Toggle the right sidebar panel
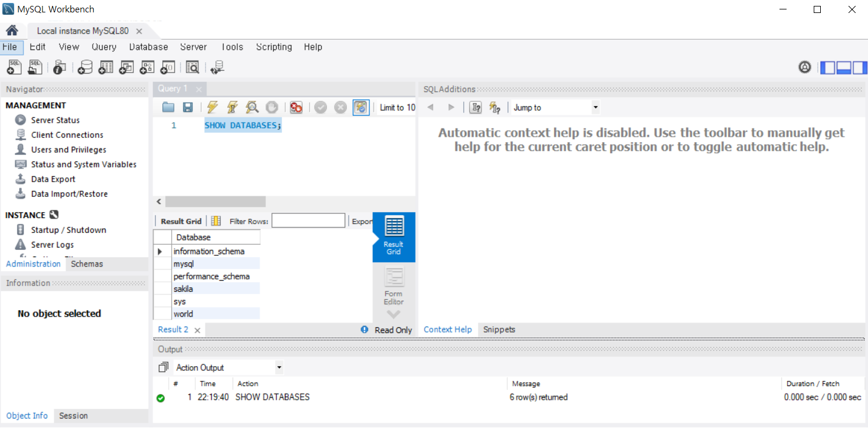This screenshot has height=428, width=868. 860,67
